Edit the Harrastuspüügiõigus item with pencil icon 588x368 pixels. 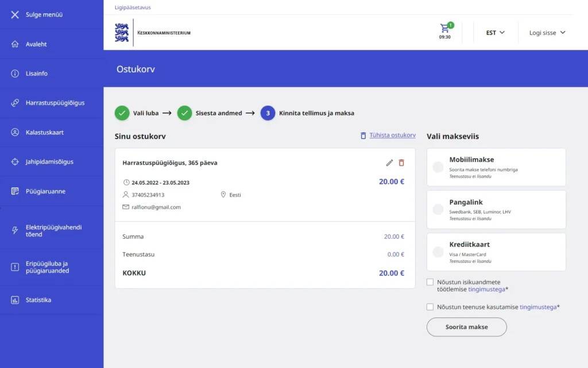[x=389, y=163]
